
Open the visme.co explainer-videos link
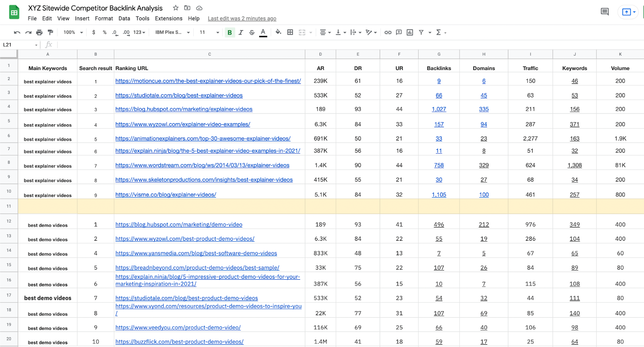[166, 194]
